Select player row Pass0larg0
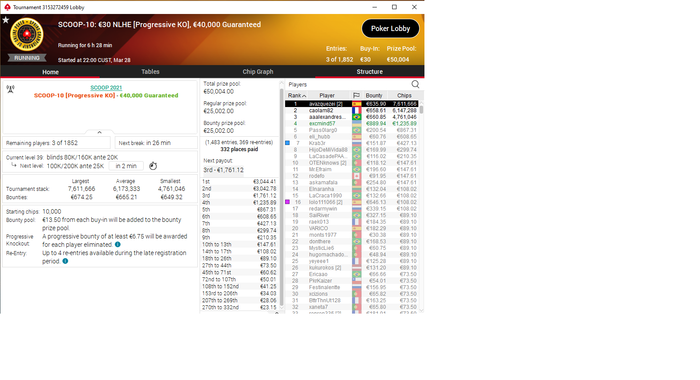700x380 pixels. (351, 130)
